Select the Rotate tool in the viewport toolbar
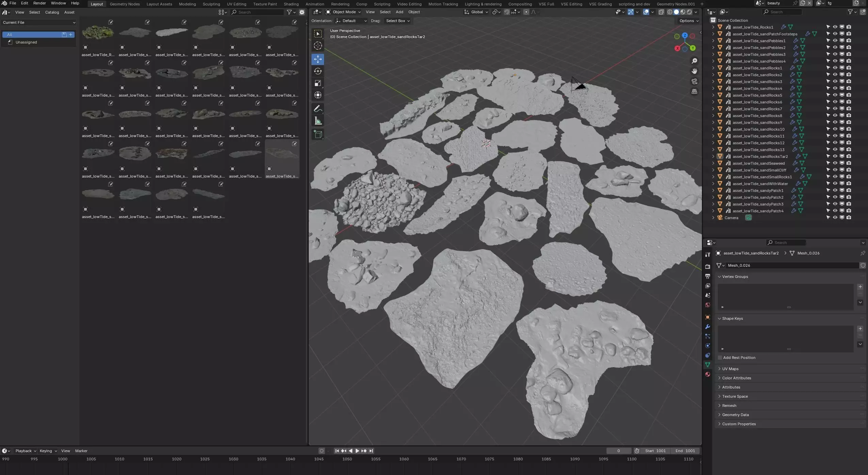 [x=318, y=71]
